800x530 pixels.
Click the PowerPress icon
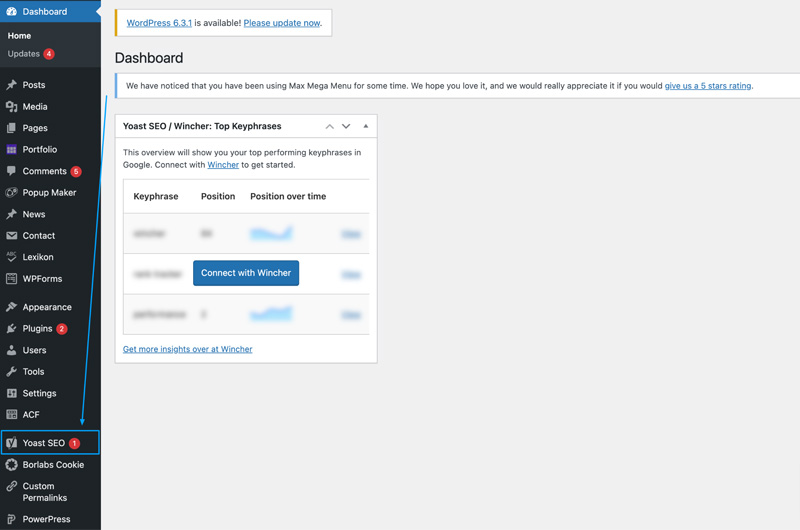coord(11,519)
